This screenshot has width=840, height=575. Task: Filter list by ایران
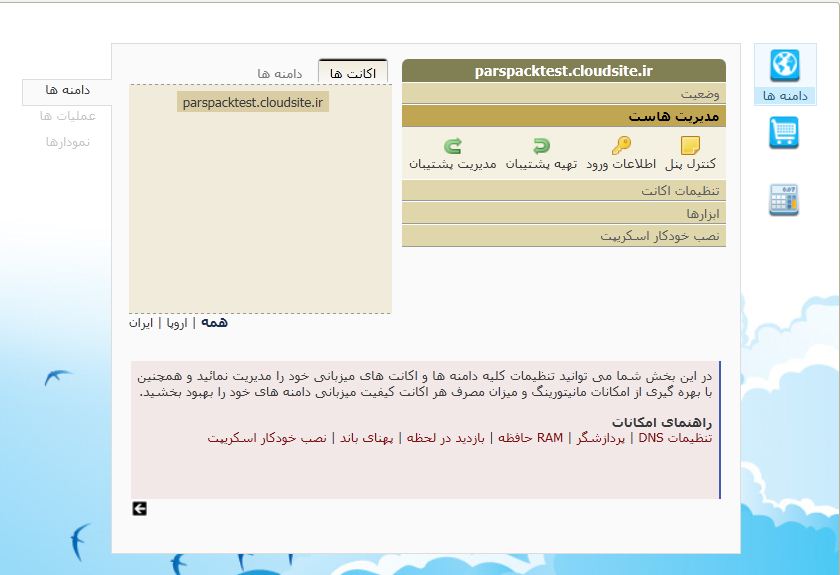[141, 323]
